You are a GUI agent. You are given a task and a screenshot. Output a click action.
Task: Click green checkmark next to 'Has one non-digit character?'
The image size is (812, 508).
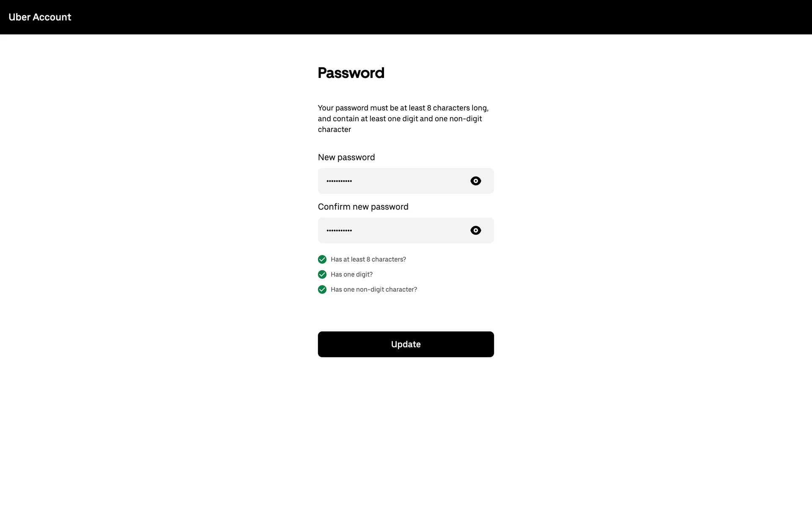322,290
